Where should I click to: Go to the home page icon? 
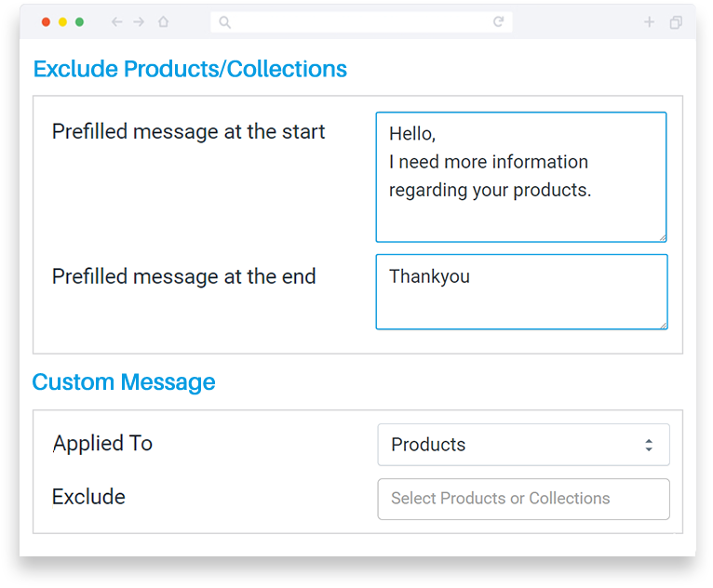(163, 21)
